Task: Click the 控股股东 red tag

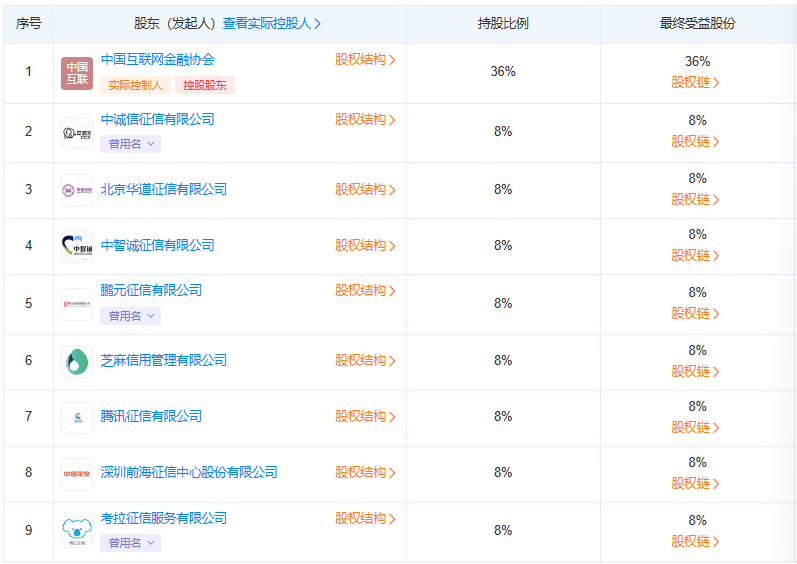Action: (205, 85)
